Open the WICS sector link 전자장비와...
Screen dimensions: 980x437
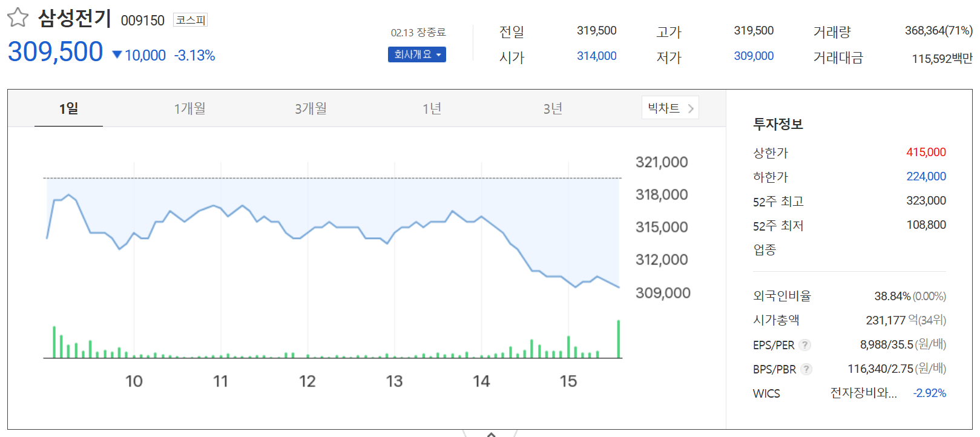(x=863, y=393)
